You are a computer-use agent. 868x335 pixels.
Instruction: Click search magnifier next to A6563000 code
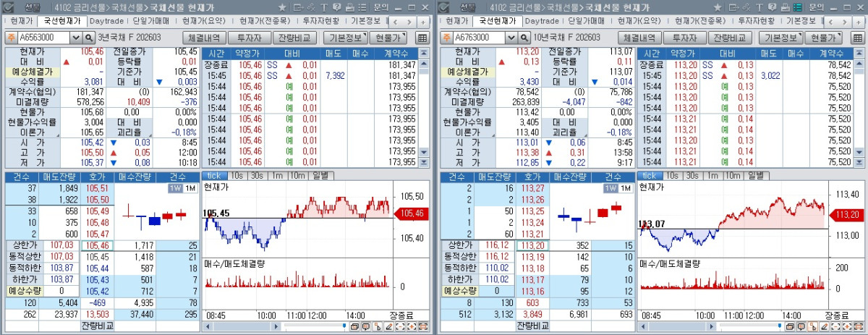click(89, 38)
